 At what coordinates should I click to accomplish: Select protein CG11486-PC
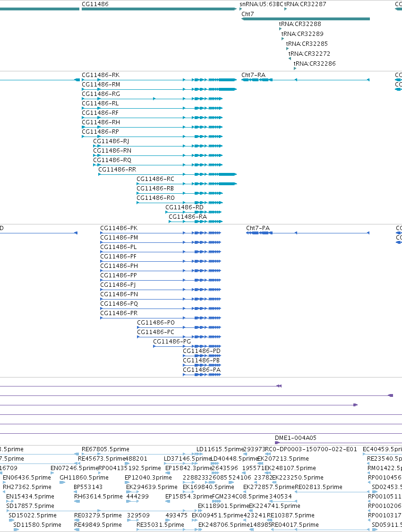(156, 332)
